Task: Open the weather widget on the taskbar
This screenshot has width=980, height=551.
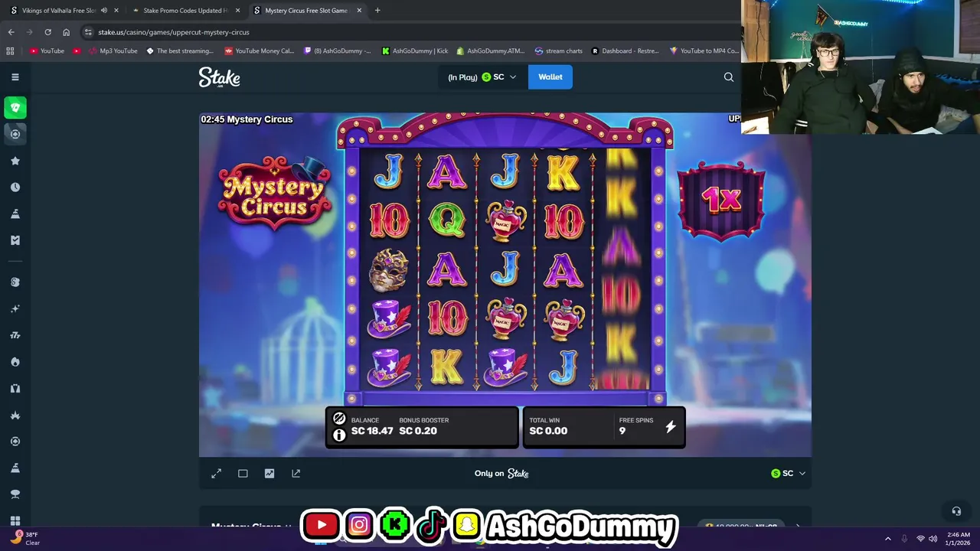Action: 24,538
